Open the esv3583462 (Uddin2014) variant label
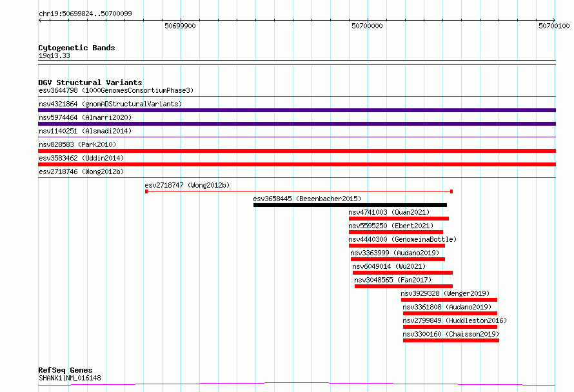 (x=81, y=158)
